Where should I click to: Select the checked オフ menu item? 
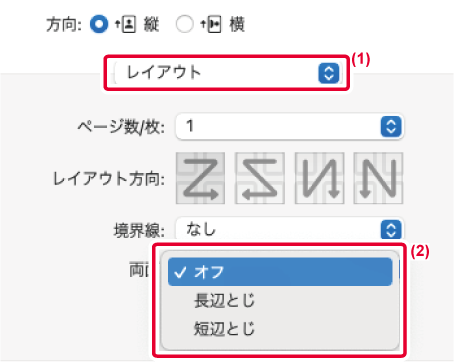pyautogui.click(x=280, y=272)
